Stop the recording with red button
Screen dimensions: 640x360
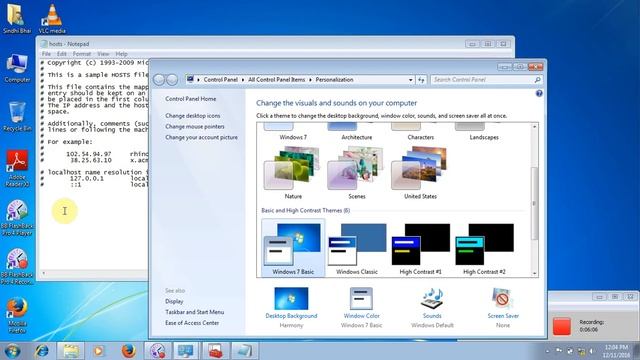click(x=562, y=326)
